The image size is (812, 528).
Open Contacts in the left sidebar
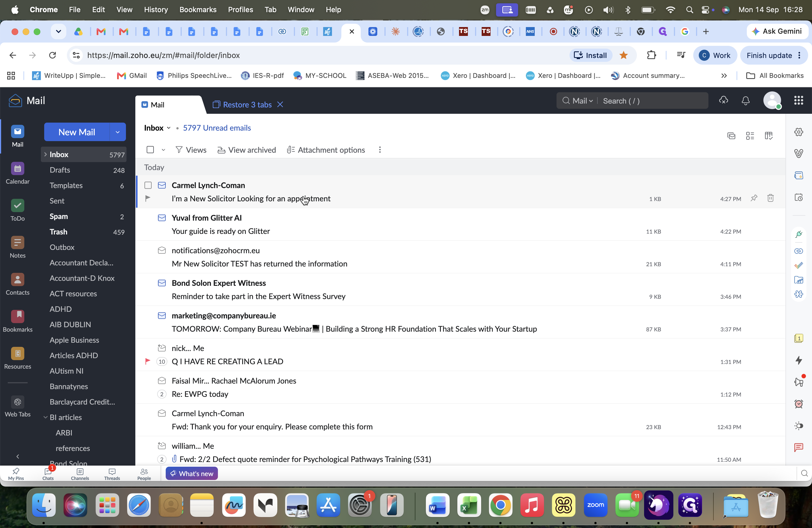[x=17, y=284]
